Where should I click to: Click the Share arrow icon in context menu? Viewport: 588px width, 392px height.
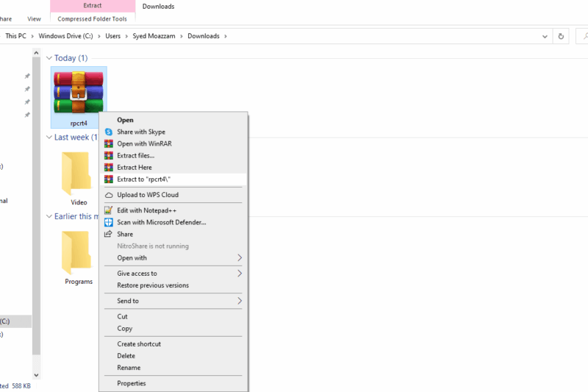(x=108, y=234)
